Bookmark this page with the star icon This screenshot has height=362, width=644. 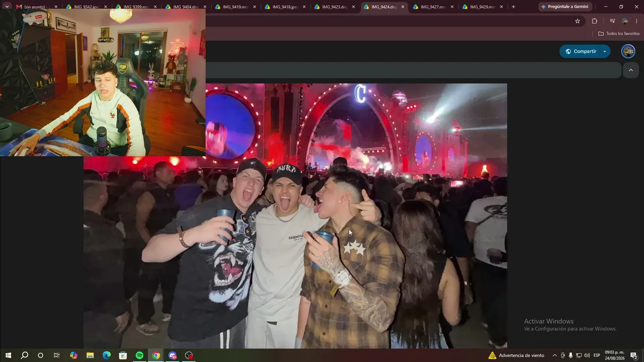578,21
